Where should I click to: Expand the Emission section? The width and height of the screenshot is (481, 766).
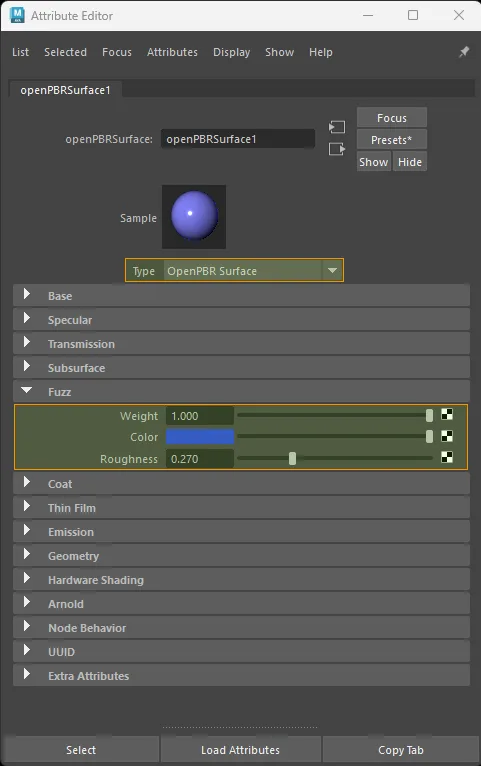[x=241, y=532]
